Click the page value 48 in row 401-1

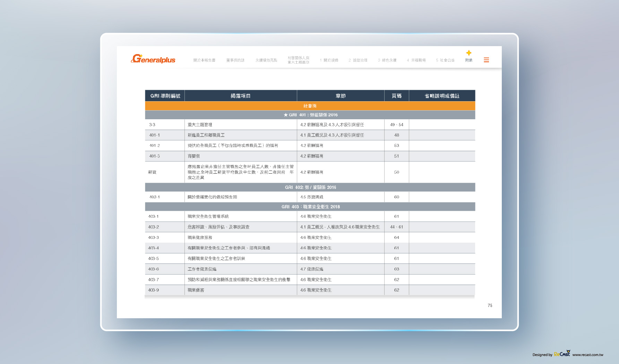pyautogui.click(x=397, y=135)
